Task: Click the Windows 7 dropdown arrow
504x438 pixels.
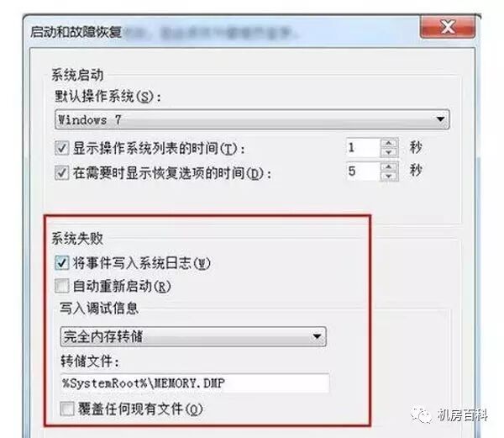Action: (440, 119)
